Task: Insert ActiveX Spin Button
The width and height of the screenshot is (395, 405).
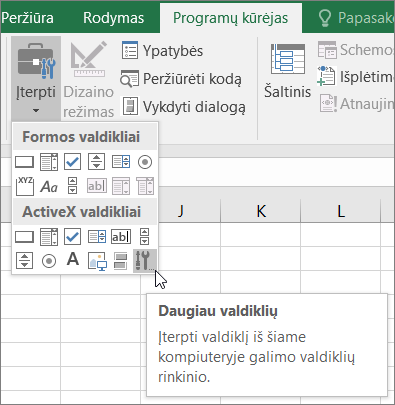Action: [x=24, y=261]
